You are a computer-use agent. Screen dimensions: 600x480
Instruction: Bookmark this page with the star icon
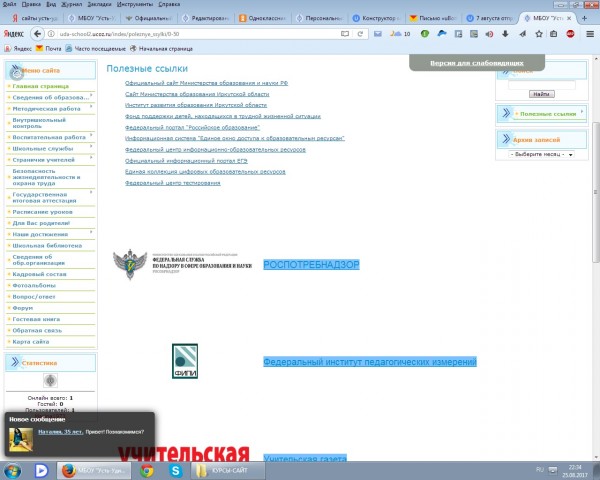539,34
